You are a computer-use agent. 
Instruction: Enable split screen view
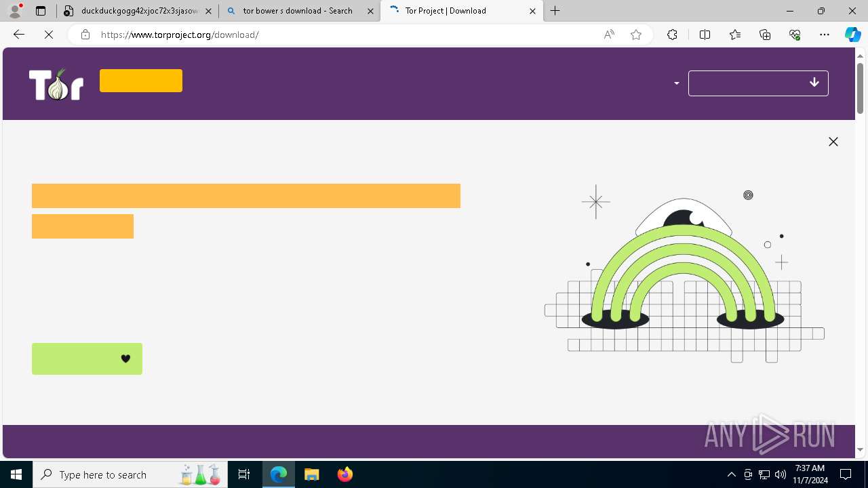tap(705, 35)
